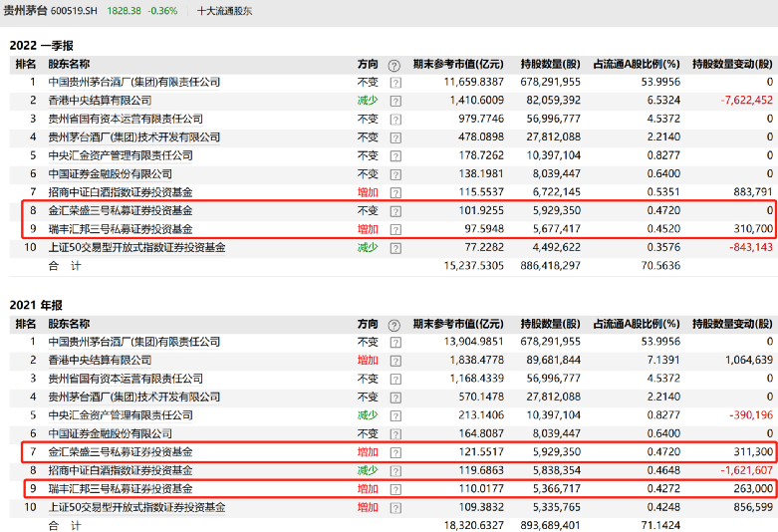The image size is (778, 532).
Task: Open shareholder 香港中央结算有限公司 in 2022 一季报
Action: (x=100, y=101)
